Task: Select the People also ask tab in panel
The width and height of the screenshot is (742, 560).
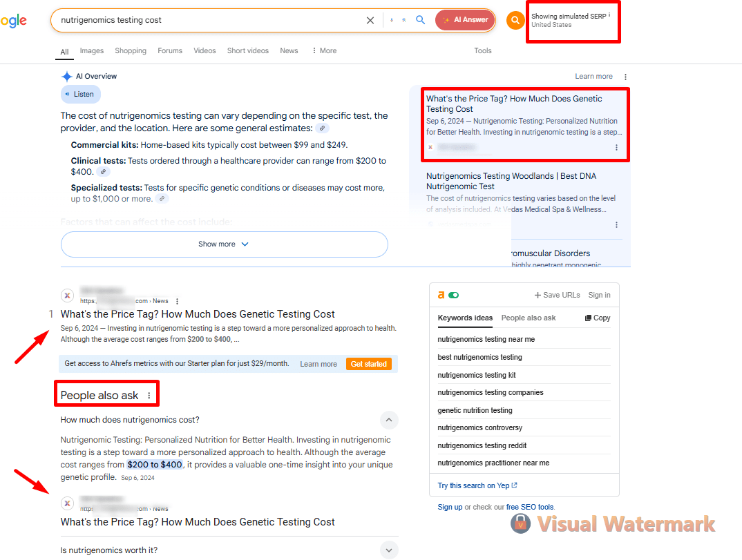Action: click(x=529, y=318)
